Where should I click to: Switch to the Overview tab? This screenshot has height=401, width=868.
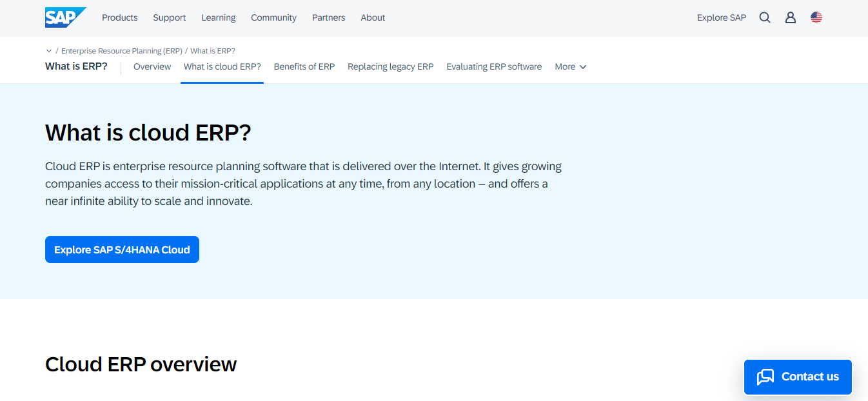(152, 67)
